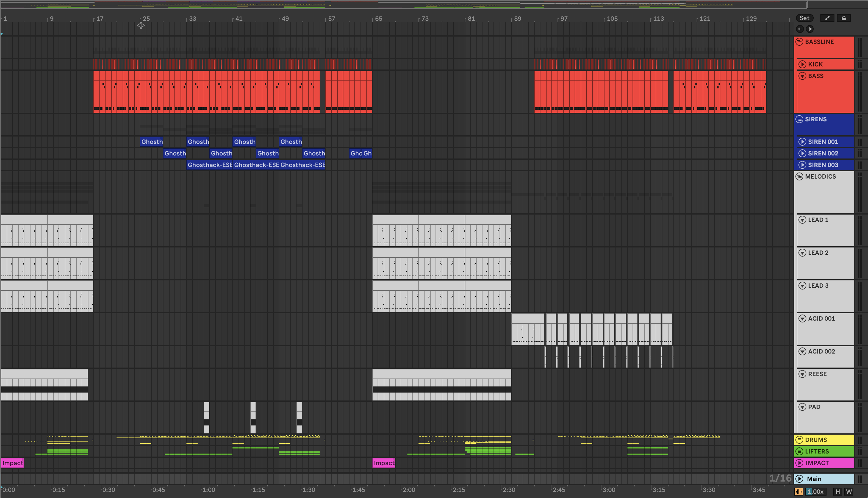The height and width of the screenshot is (498, 868).
Task: Unfold the SIREN 001 track
Action: click(802, 142)
